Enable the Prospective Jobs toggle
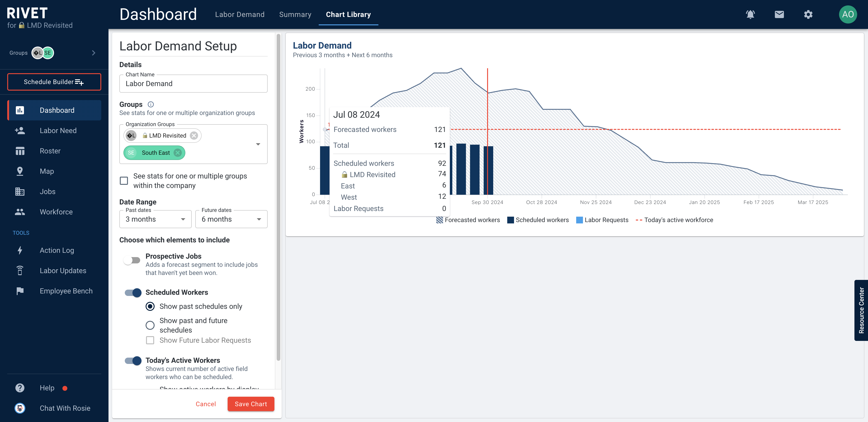Screen dimensions: 868x422 132,260
